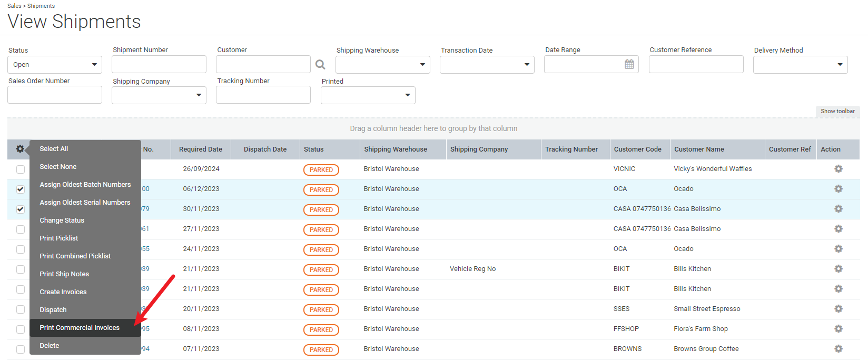Open action gear for Bills Kitchen Vehicle Reg row
Screen dimensions: 868x361
839,269
